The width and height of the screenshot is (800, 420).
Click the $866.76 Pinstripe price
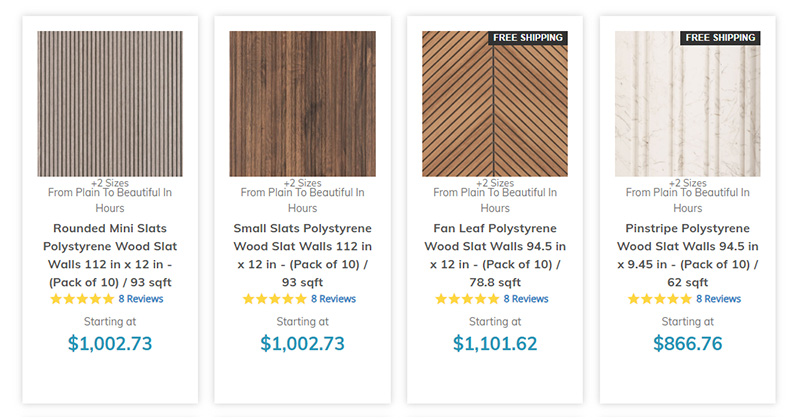click(x=687, y=343)
